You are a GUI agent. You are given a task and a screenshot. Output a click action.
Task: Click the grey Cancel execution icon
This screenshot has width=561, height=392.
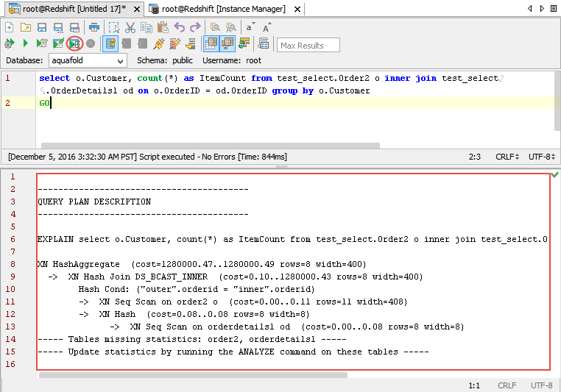coord(91,43)
